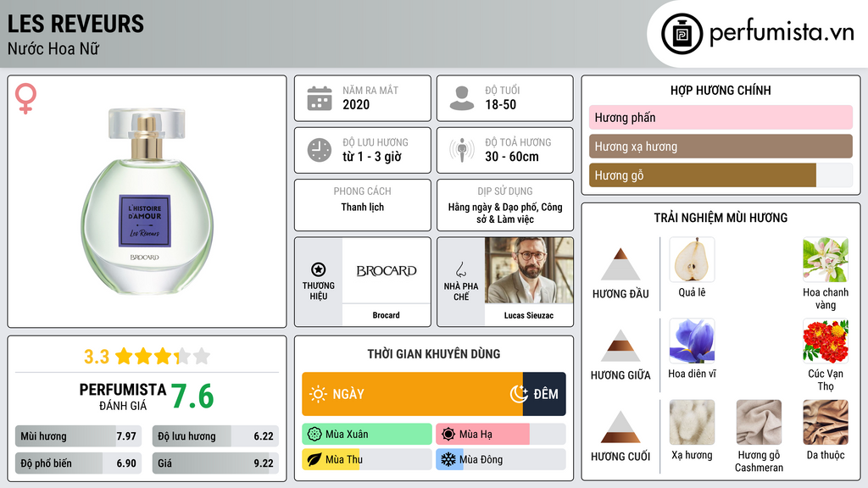Click the pink Hương phấn accord bar

(x=721, y=117)
